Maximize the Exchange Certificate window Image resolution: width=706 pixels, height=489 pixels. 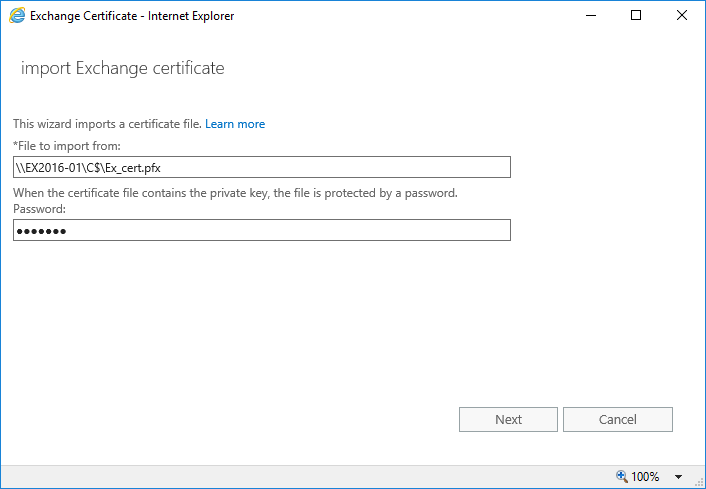point(636,15)
